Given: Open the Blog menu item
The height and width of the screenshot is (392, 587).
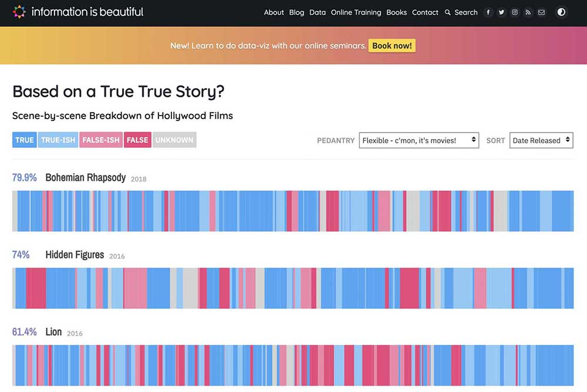Looking at the screenshot, I should click(x=296, y=12).
